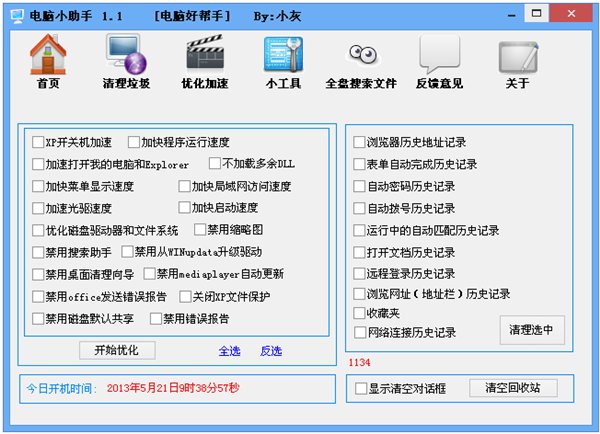Check 运行中的自动匹配历史记录

click(x=359, y=230)
